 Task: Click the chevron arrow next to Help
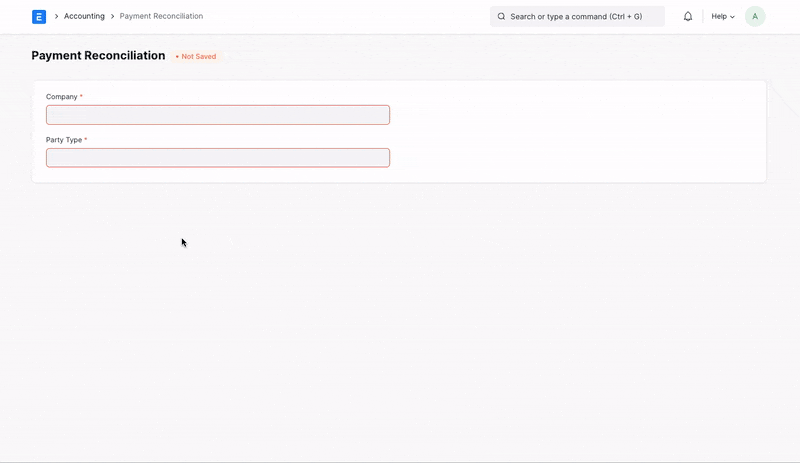click(x=733, y=17)
